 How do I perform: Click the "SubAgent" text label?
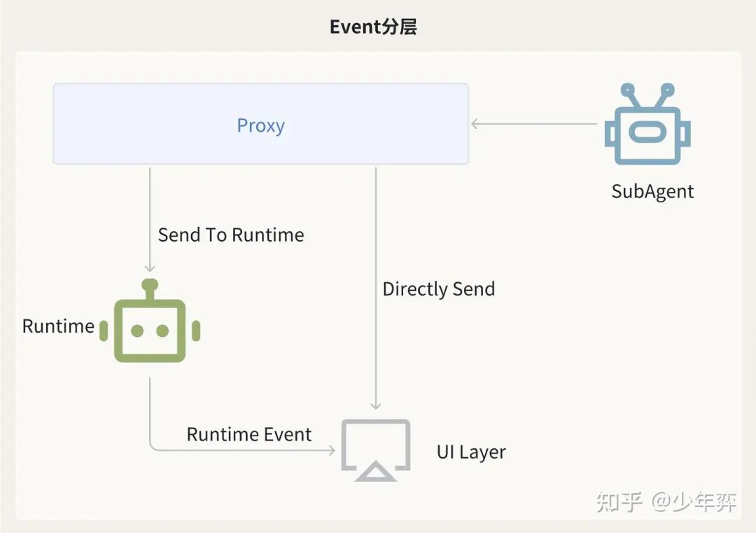pos(652,192)
